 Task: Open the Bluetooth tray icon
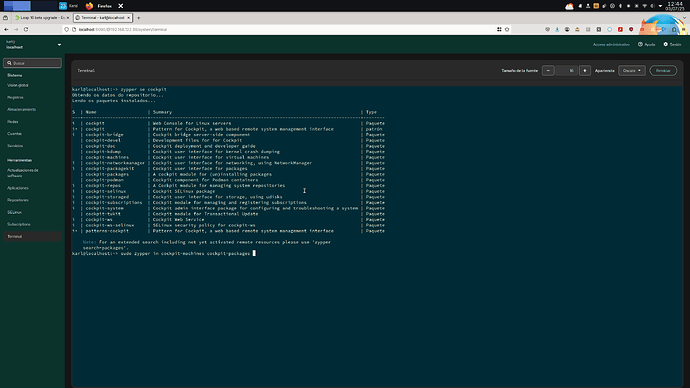tap(620, 6)
